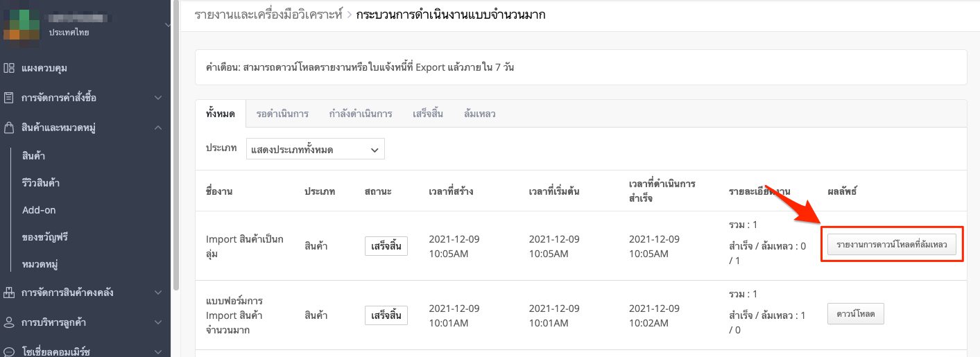Image resolution: width=980 pixels, height=357 pixels.
Task: Click สำเร็จ / ล้มเหลว : 1 / 0 details
Action: coord(768,322)
